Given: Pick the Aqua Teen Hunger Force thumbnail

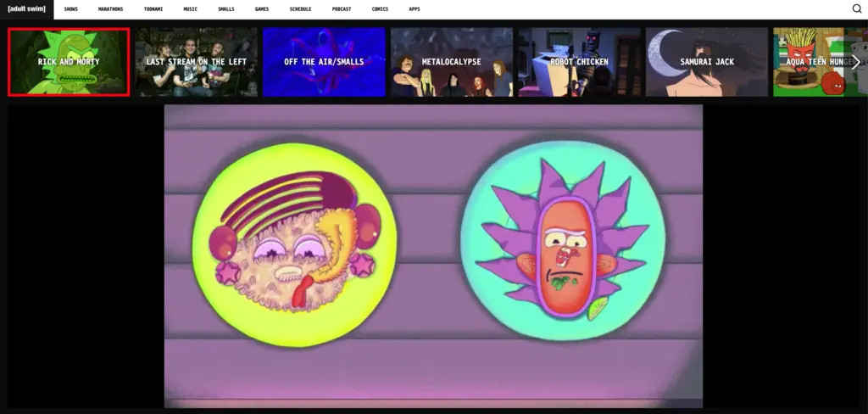Looking at the screenshot, I should tap(821, 62).
